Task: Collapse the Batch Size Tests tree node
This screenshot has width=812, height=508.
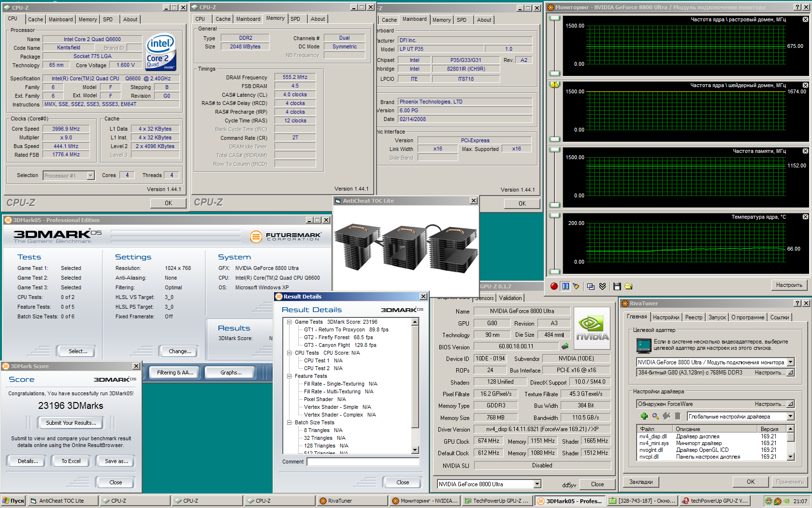Action: pyautogui.click(x=289, y=422)
